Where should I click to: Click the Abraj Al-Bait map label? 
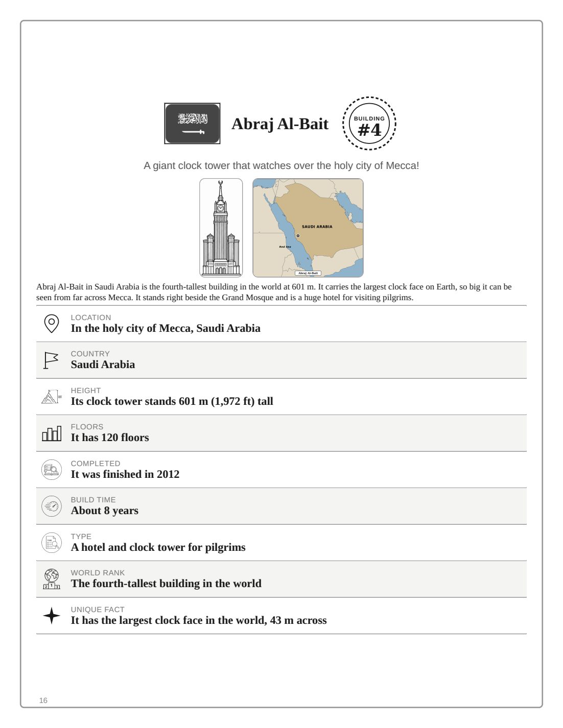pyautogui.click(x=308, y=273)
